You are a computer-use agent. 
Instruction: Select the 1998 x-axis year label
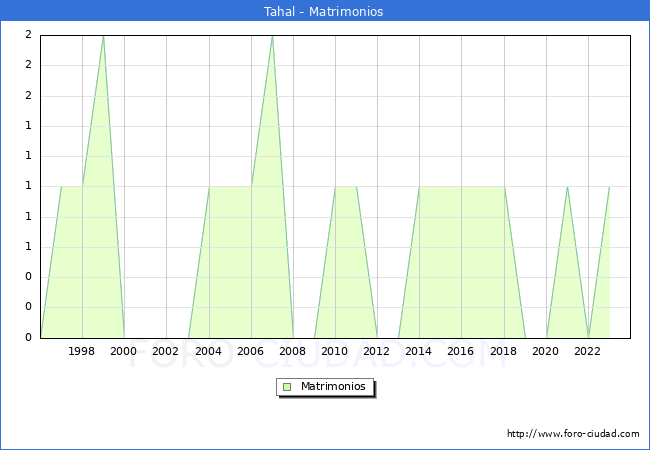tap(82, 351)
